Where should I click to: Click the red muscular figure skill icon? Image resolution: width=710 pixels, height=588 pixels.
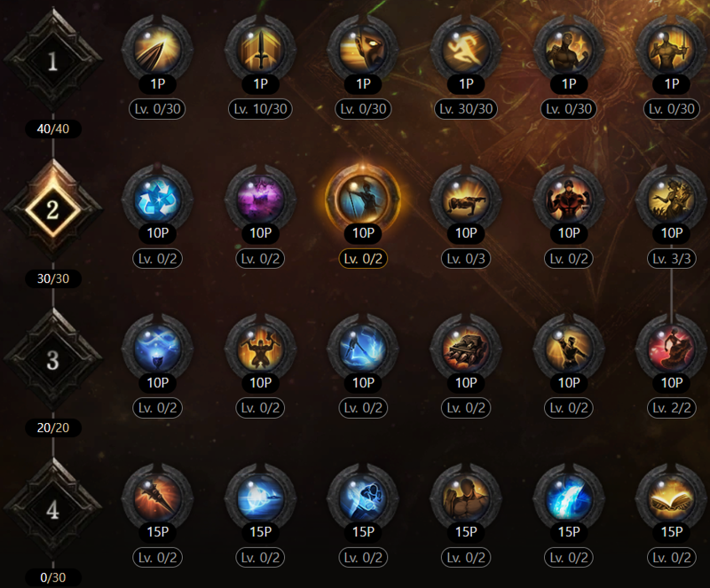[x=569, y=200]
